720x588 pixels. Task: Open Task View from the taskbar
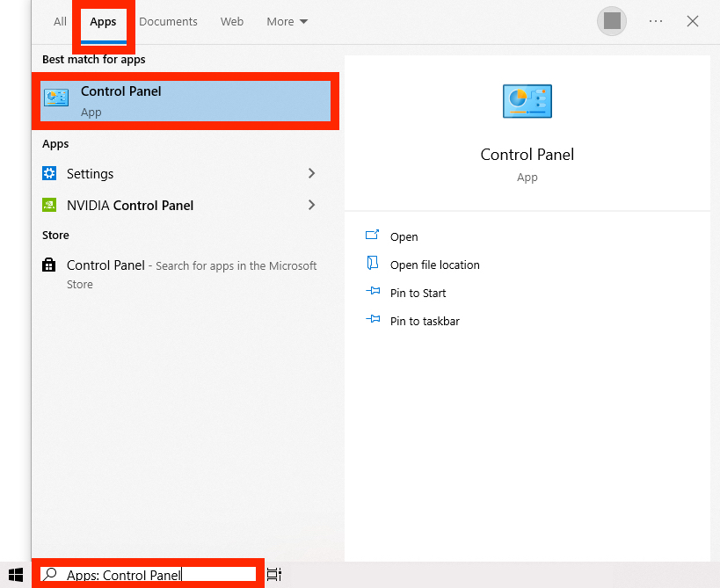(x=274, y=574)
